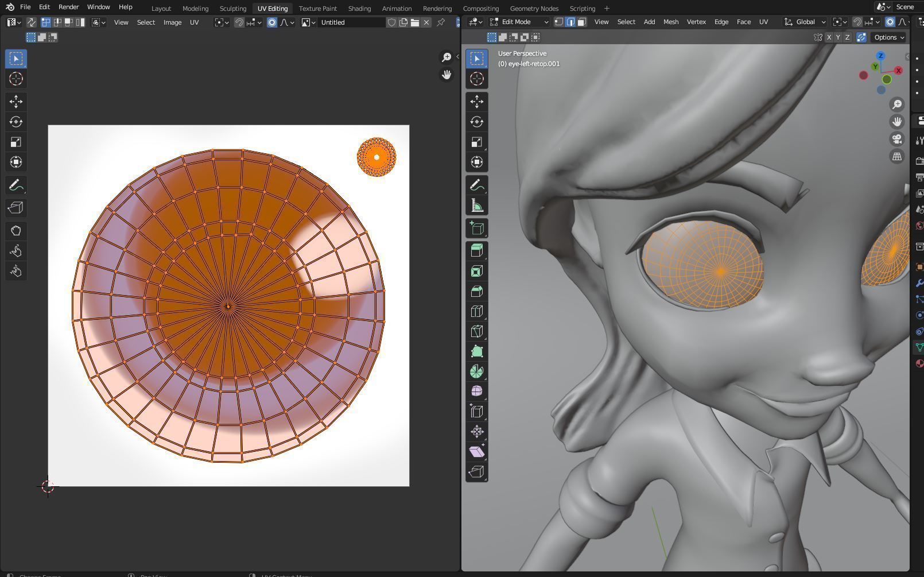Open an image file with folder button

[414, 22]
